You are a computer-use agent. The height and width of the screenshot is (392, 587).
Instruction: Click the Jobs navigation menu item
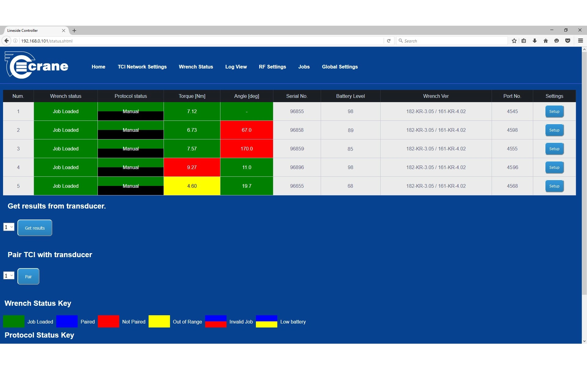[304, 66]
